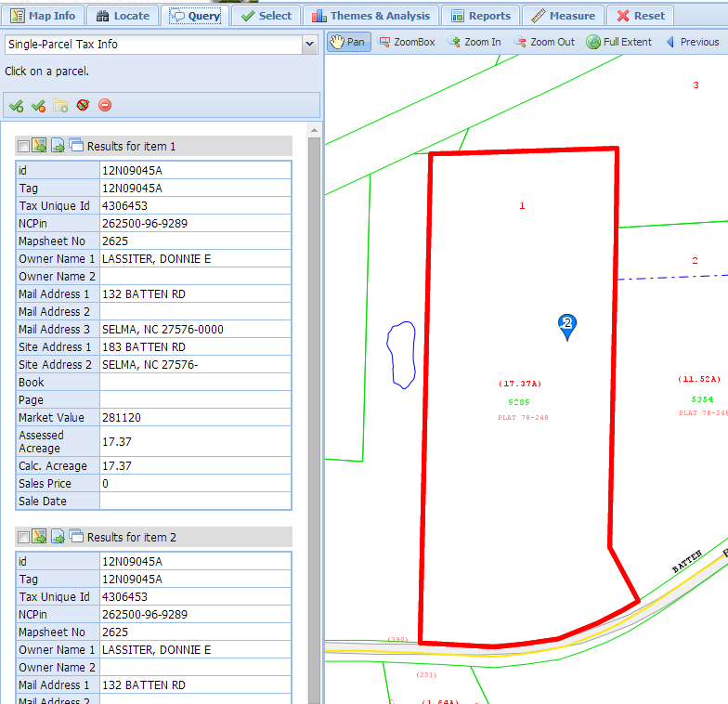Image resolution: width=728 pixels, height=704 pixels.
Task: Click the Full Extent button
Action: (x=618, y=42)
